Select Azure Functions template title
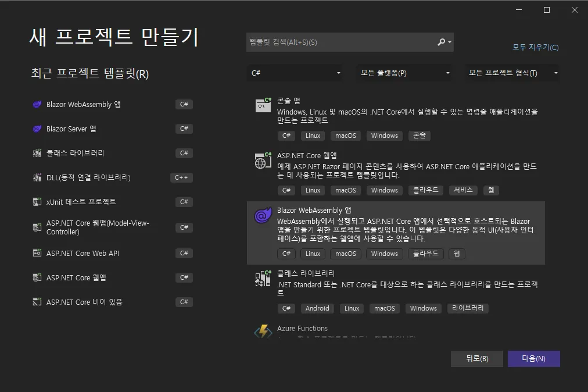This screenshot has width=588, height=392. click(302, 328)
